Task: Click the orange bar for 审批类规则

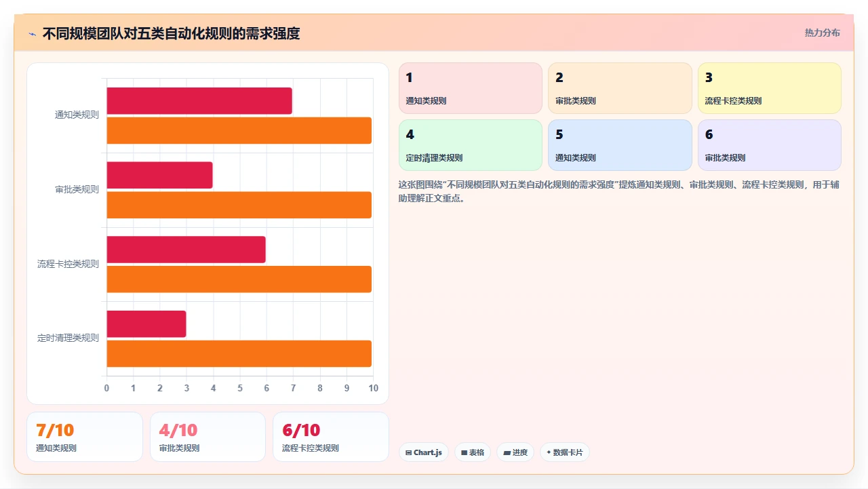Action: [x=239, y=205]
